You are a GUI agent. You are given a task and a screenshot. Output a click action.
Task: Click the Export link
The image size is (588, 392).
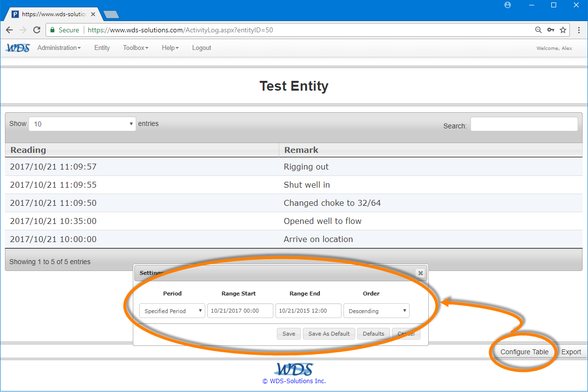pyautogui.click(x=571, y=352)
